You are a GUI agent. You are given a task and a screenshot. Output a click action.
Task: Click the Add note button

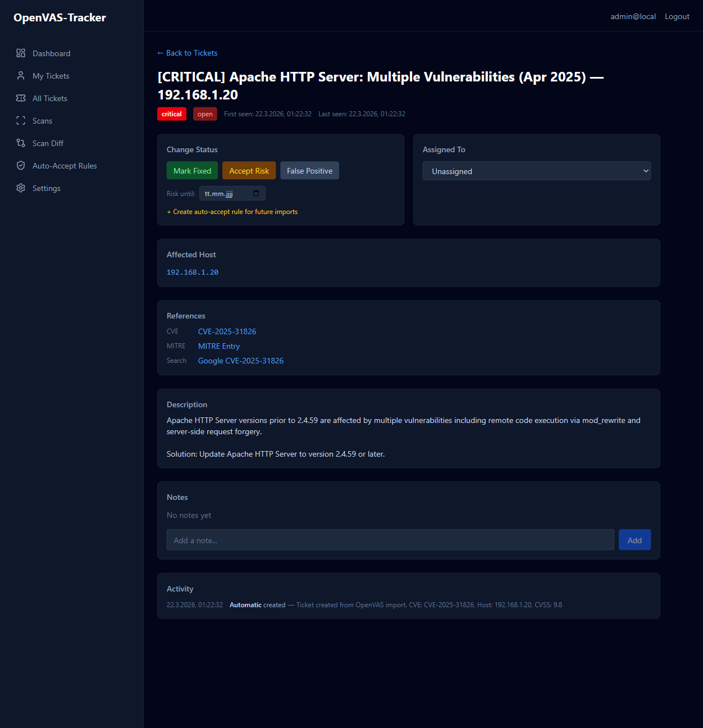click(634, 540)
